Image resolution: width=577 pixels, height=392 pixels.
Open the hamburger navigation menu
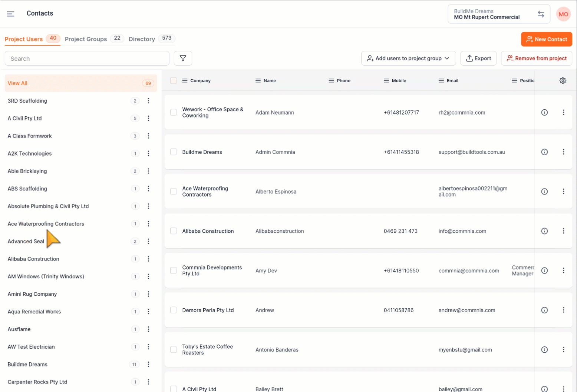click(x=10, y=14)
